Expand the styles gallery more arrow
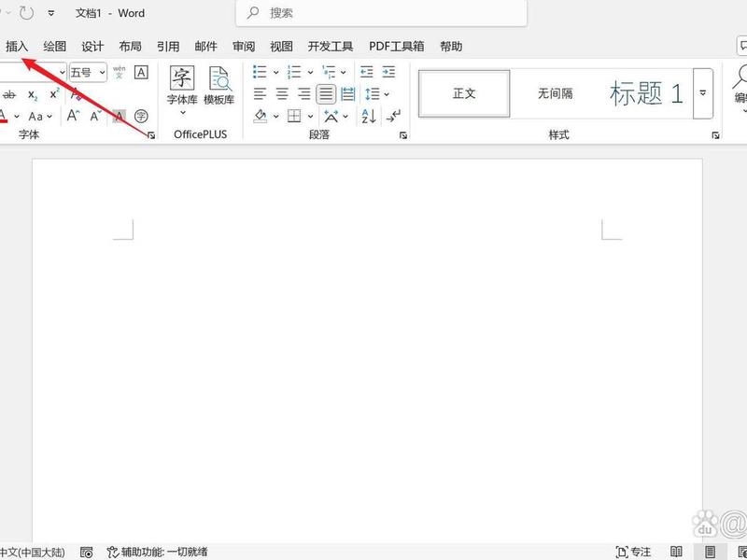747x560 pixels. click(703, 93)
